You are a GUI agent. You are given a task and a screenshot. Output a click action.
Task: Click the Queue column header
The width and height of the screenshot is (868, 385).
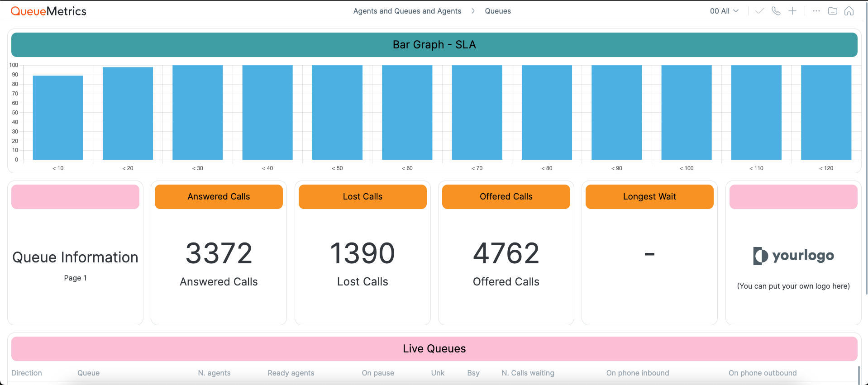pyautogui.click(x=88, y=373)
